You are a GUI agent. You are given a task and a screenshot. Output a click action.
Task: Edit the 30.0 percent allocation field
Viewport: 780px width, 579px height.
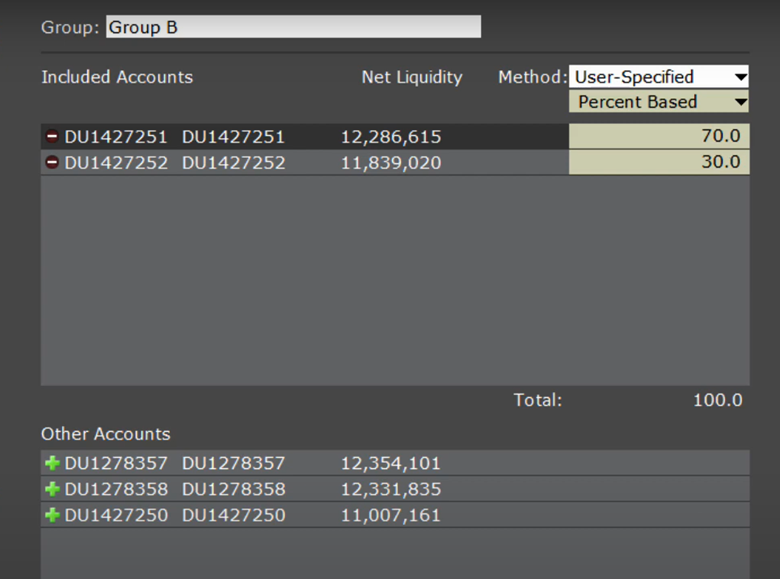tap(659, 162)
